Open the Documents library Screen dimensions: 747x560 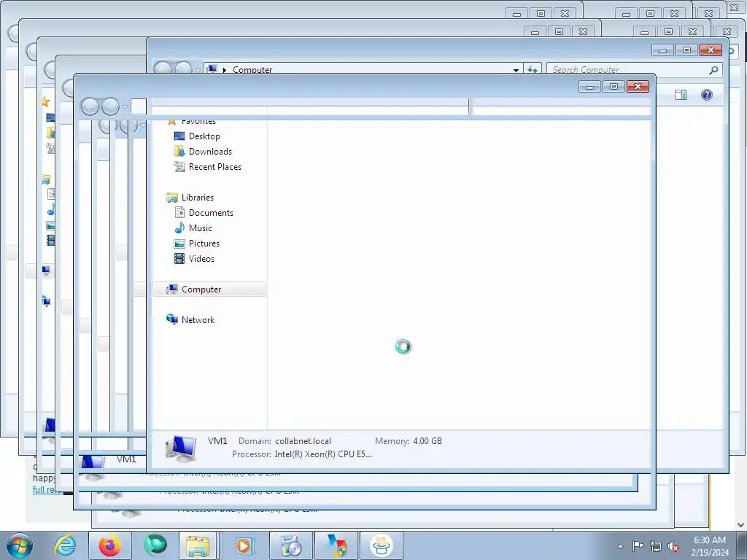[211, 212]
